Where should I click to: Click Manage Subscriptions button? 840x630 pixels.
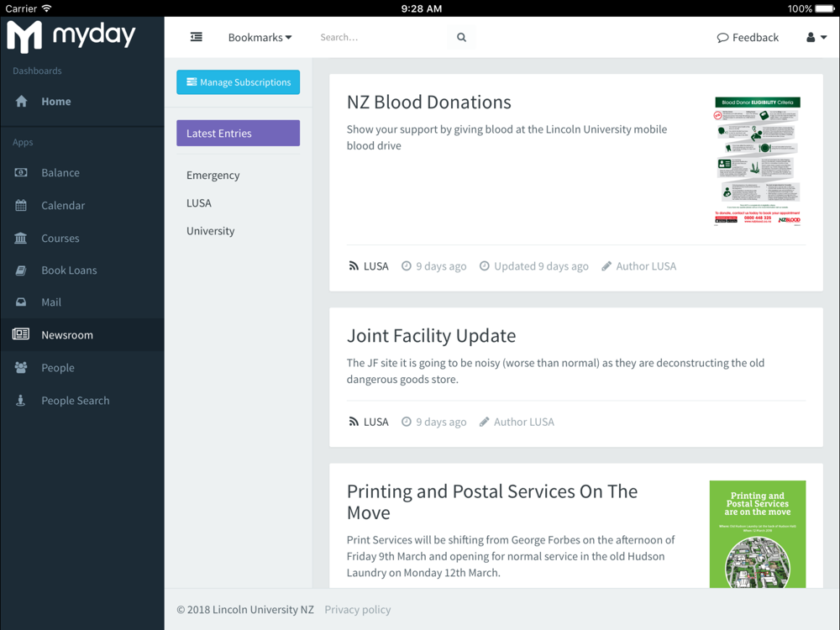click(239, 82)
